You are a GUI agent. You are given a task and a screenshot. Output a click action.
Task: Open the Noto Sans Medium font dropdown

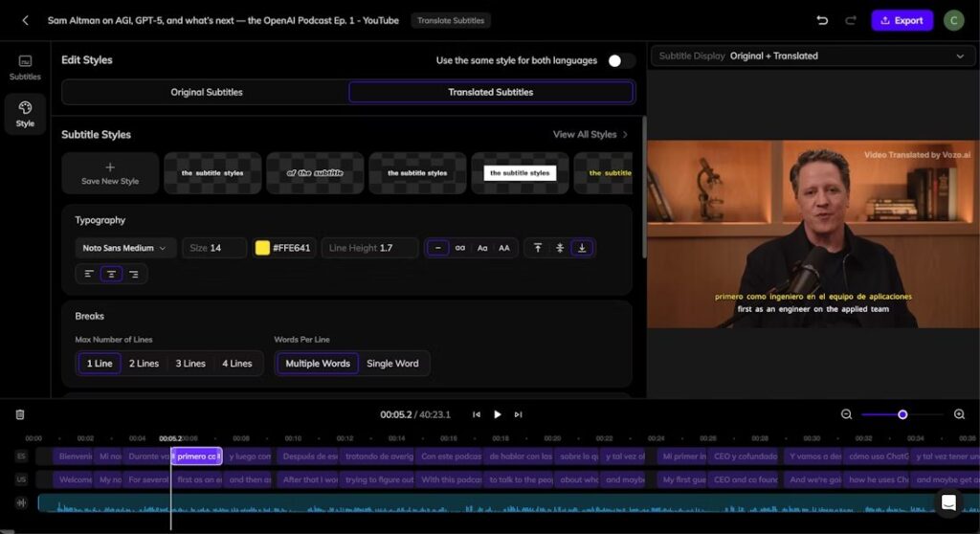125,248
